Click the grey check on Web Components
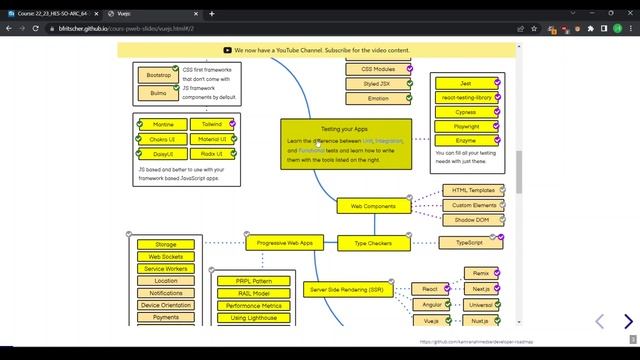The width and height of the screenshot is (640, 360). click(409, 198)
